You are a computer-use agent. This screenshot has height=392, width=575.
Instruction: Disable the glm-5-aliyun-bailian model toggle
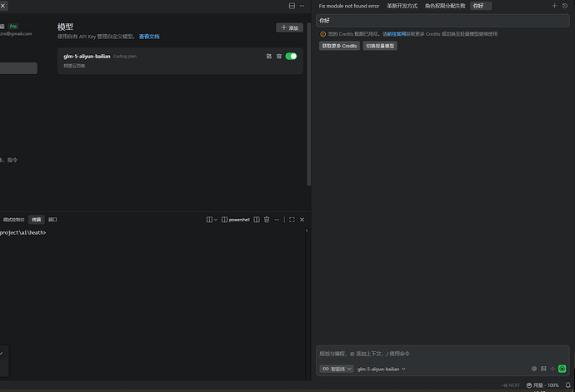click(x=291, y=57)
